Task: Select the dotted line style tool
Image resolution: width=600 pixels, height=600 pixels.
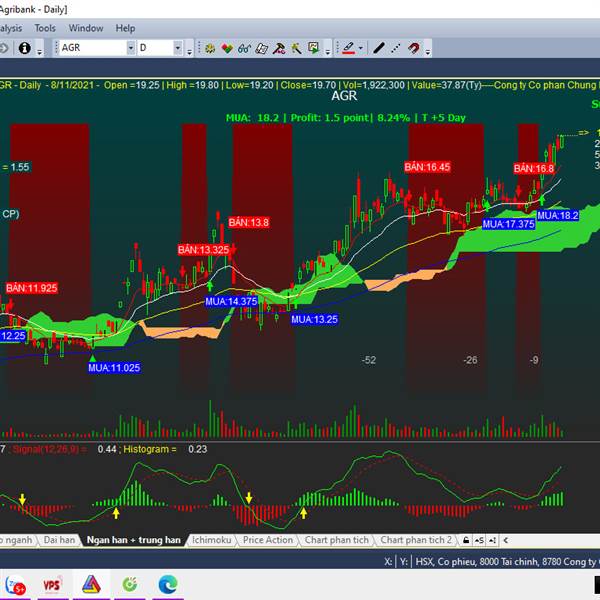Action: pos(396,48)
